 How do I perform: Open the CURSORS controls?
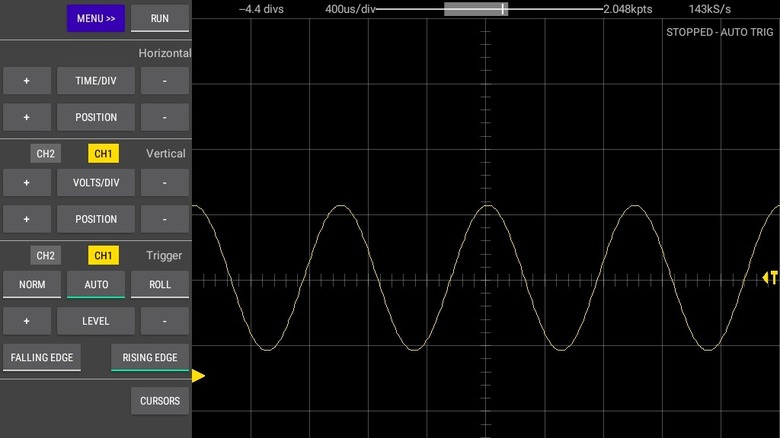(x=160, y=401)
